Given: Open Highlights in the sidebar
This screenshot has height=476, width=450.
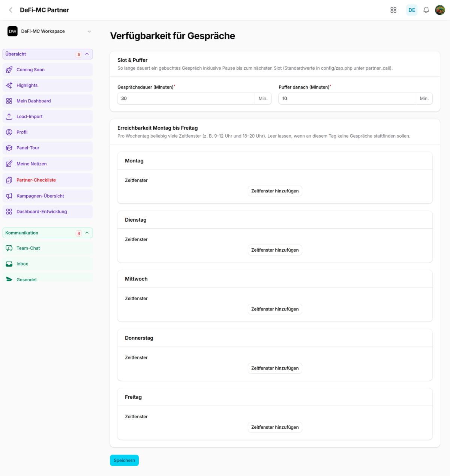Looking at the screenshot, I should [48, 86].
